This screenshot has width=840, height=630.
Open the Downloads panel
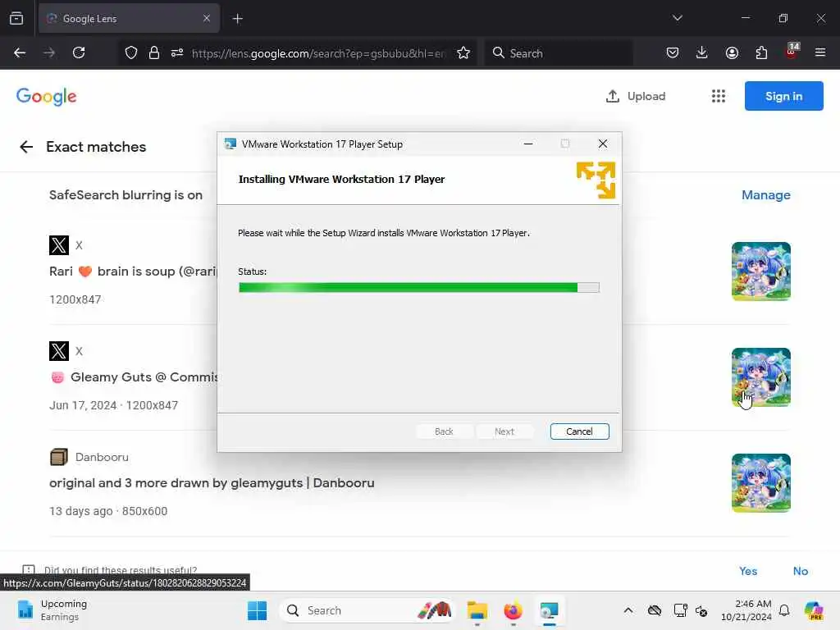pos(702,52)
